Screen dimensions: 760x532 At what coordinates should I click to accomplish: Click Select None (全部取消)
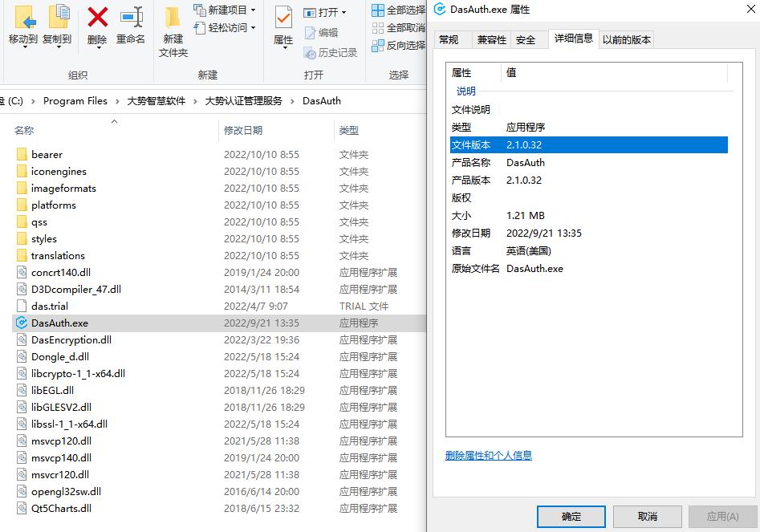pyautogui.click(x=398, y=27)
